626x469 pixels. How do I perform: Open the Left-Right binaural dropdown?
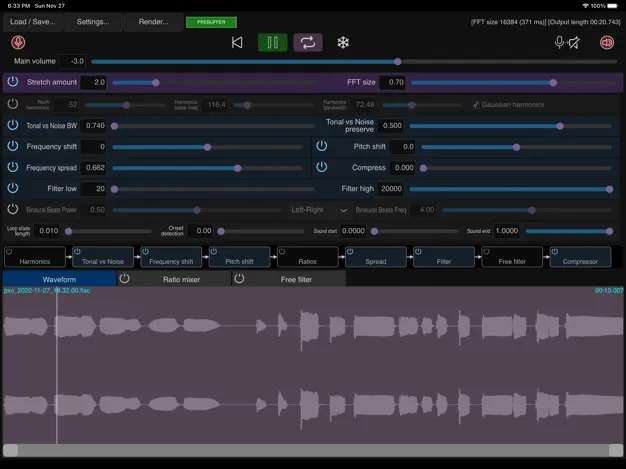[320, 210]
